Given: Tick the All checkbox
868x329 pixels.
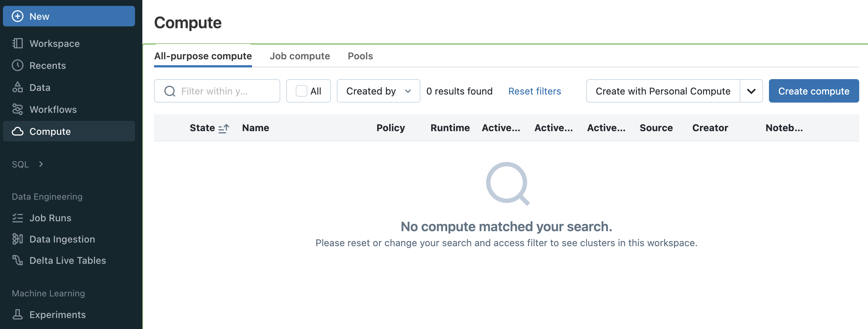Looking at the screenshot, I should (301, 91).
